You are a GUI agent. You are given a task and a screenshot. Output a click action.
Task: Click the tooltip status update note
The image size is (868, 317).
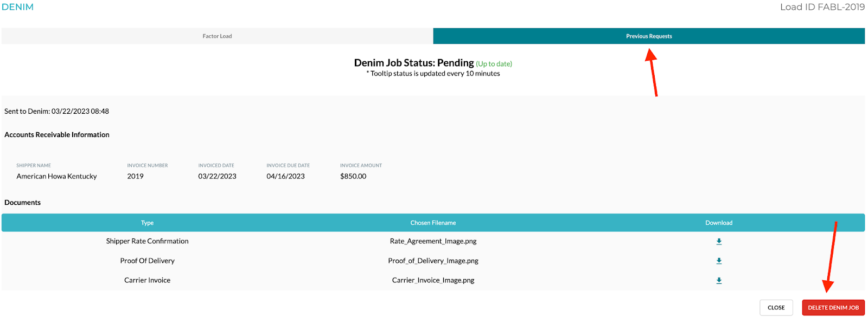tap(433, 74)
